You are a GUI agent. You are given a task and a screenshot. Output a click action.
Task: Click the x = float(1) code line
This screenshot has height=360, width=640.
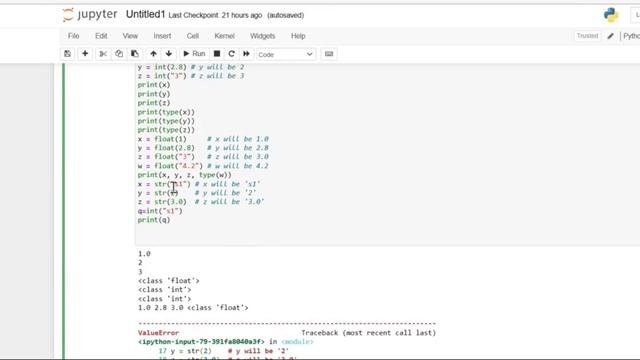162,139
